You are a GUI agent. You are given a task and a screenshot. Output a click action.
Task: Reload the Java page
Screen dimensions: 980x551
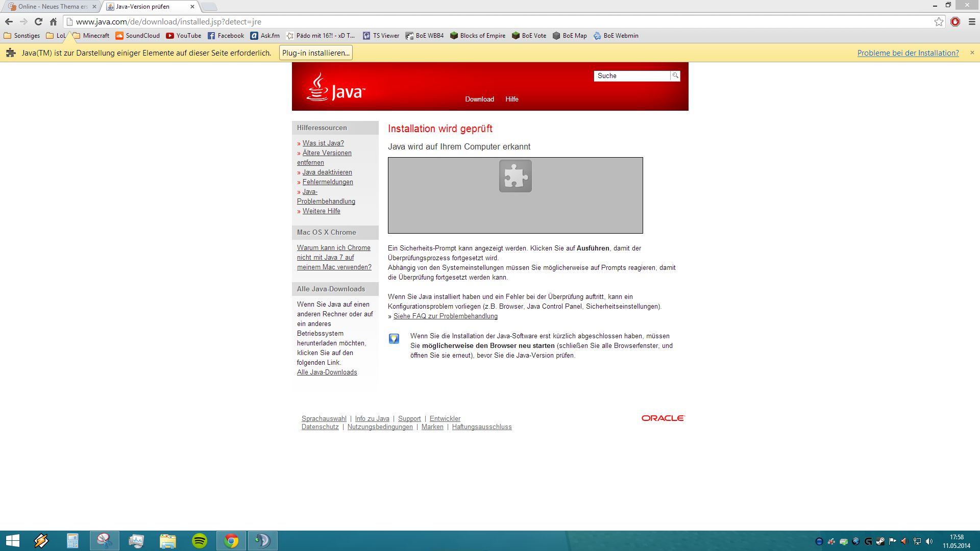point(38,21)
